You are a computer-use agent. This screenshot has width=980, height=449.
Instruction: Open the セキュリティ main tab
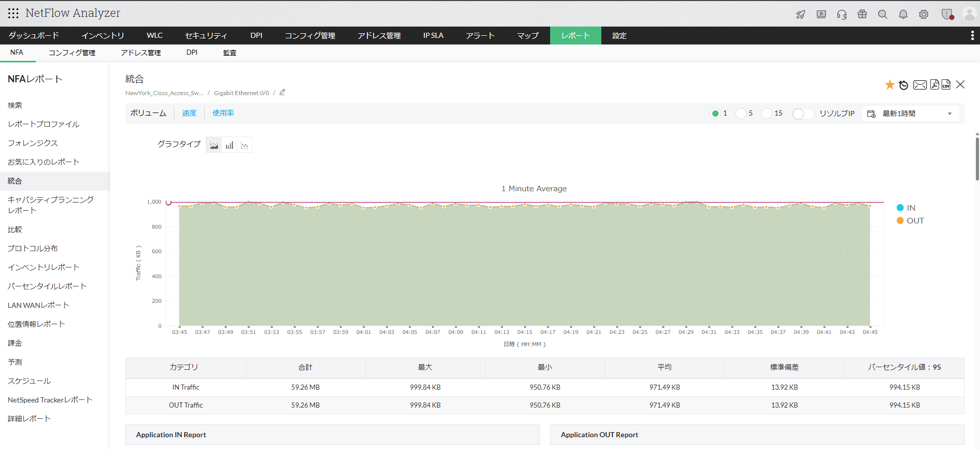coord(206,35)
